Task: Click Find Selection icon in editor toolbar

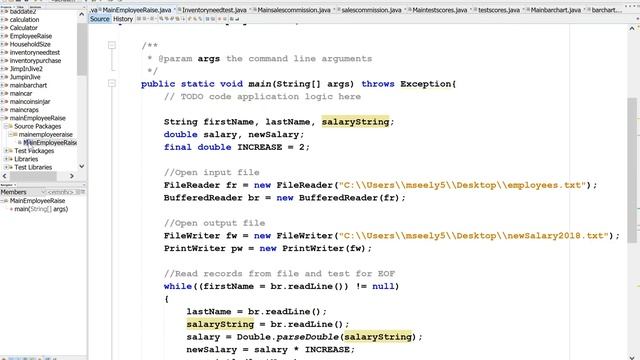Action: tap(161, 19)
